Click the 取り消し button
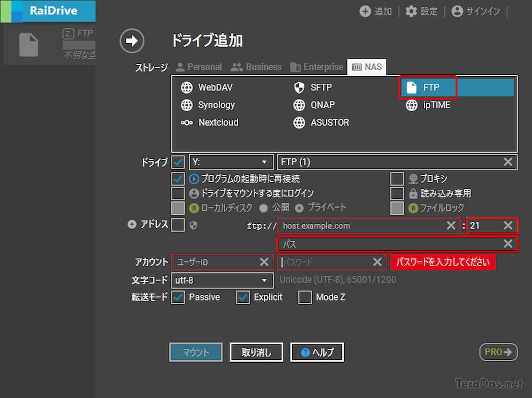Viewport: 532px width, 398px height. click(x=256, y=352)
